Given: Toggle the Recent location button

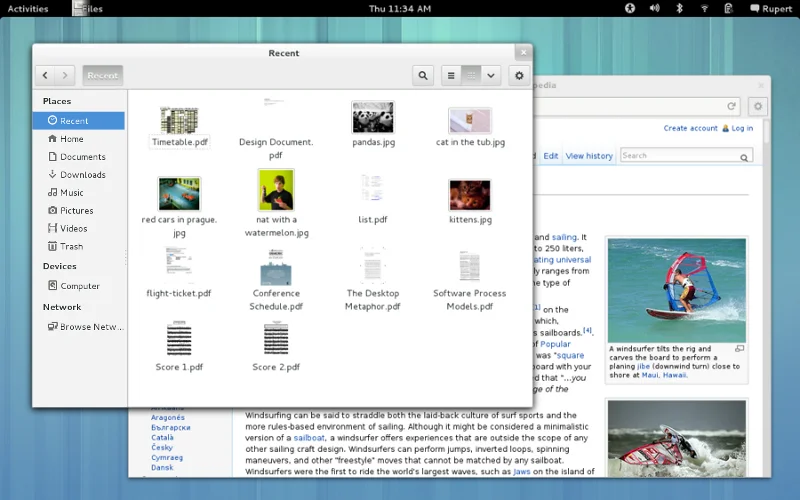Looking at the screenshot, I should click(102, 75).
